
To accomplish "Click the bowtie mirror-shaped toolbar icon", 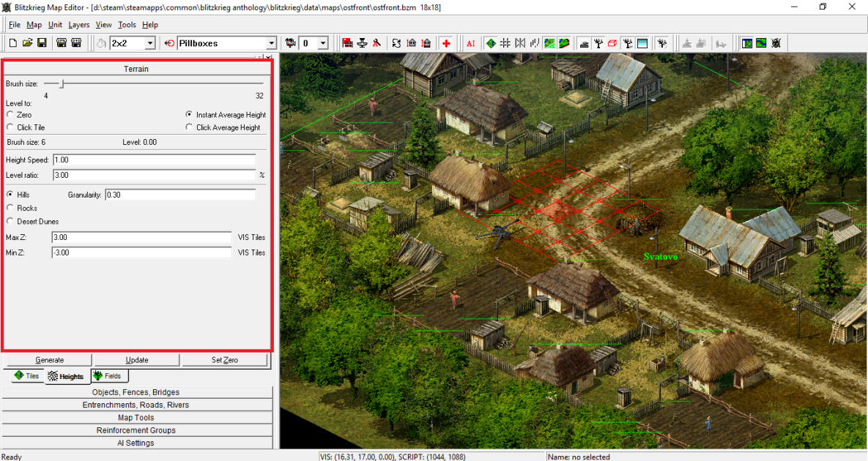I will click(520, 43).
